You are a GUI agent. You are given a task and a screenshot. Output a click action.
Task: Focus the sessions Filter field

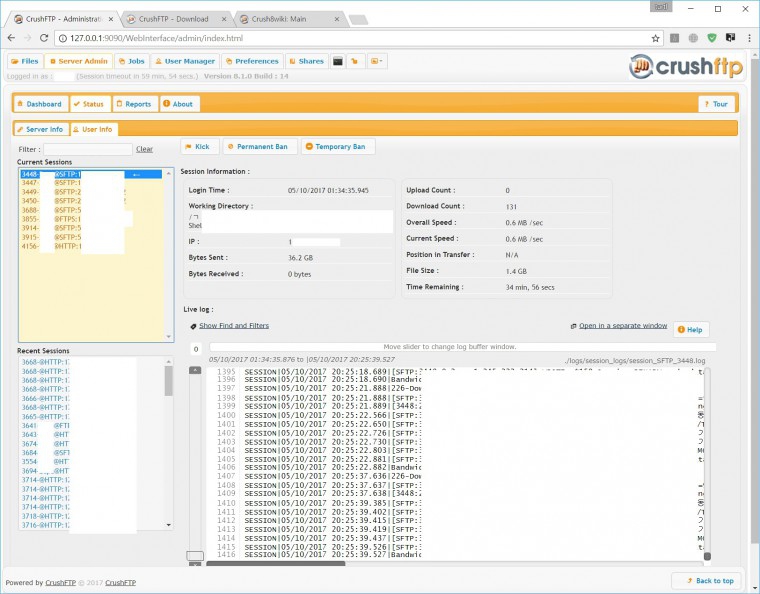click(88, 149)
